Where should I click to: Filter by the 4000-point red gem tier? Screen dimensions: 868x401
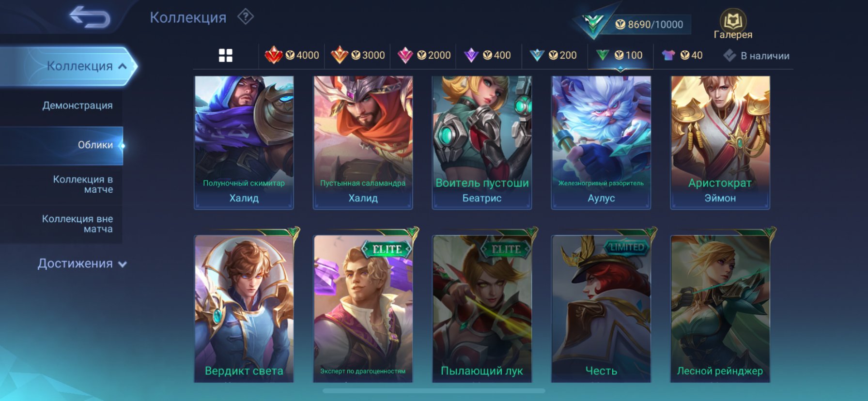point(292,55)
